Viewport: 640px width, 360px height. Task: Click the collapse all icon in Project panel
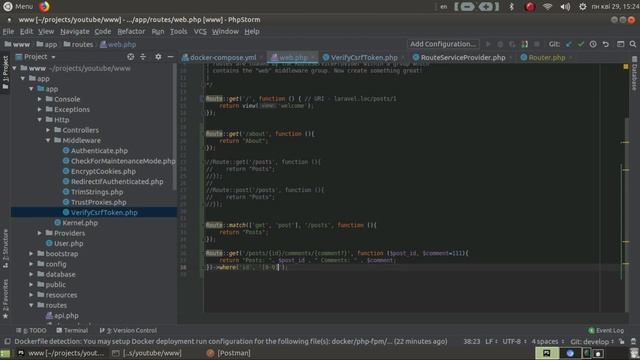(x=143, y=57)
